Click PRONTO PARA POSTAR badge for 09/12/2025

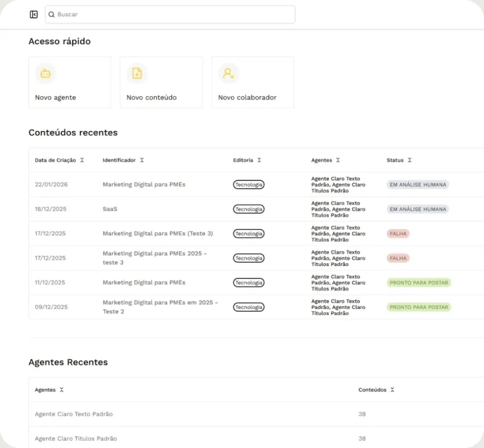click(x=419, y=307)
